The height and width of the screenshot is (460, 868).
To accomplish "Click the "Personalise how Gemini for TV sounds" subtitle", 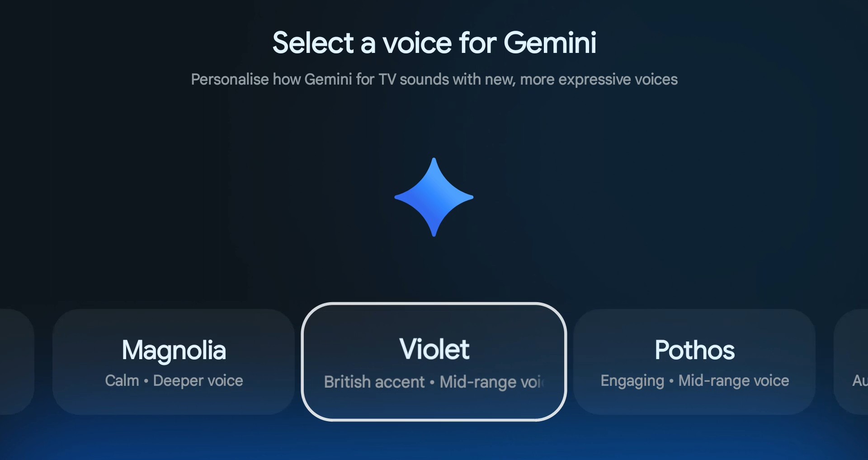I will pyautogui.click(x=434, y=80).
